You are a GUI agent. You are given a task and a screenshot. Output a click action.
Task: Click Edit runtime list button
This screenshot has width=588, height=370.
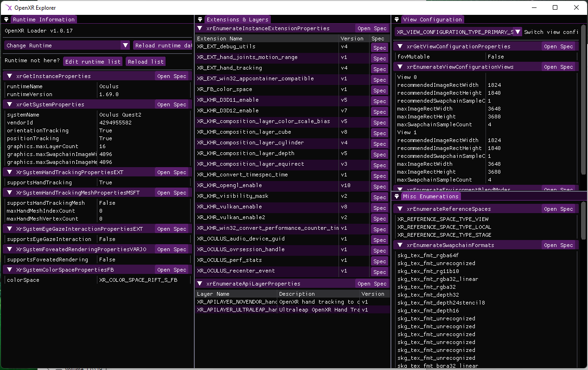93,62
